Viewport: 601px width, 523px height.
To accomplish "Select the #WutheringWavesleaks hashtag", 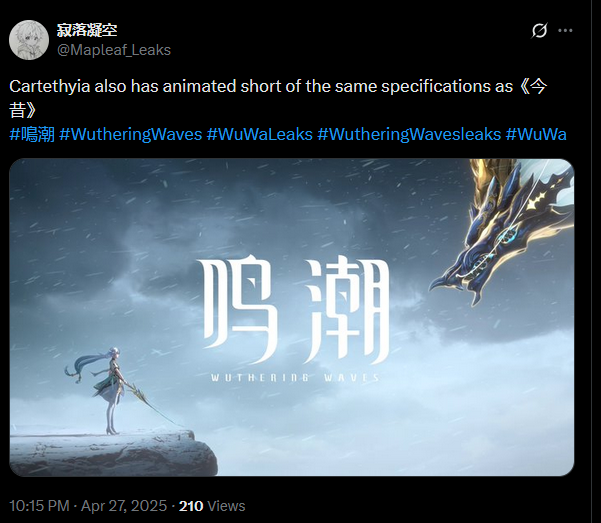I will (x=409, y=135).
